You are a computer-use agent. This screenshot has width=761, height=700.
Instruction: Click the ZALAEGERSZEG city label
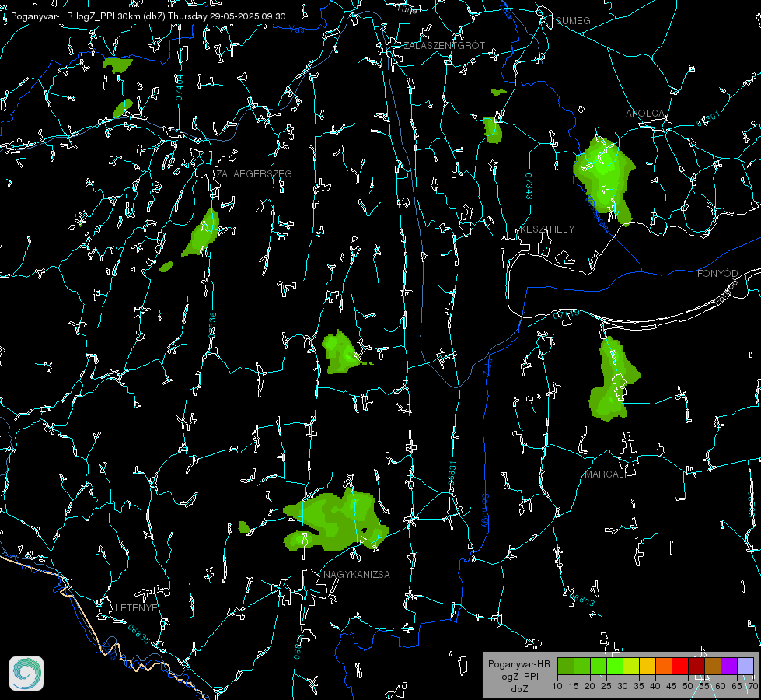(x=254, y=174)
